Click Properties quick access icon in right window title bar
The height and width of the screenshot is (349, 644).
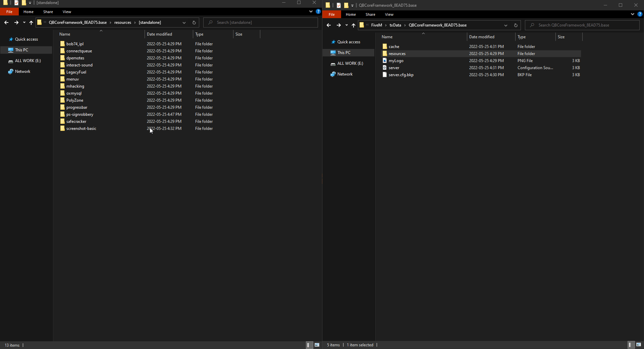click(x=339, y=5)
